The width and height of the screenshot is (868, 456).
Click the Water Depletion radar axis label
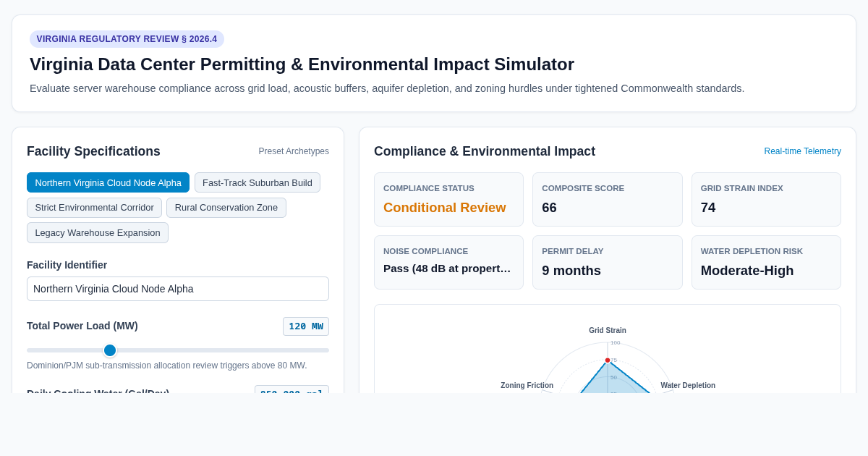click(688, 386)
